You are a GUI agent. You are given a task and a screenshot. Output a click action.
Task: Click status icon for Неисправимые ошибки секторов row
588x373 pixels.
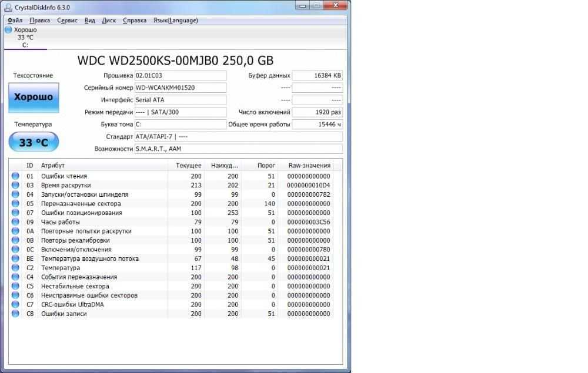(15, 295)
